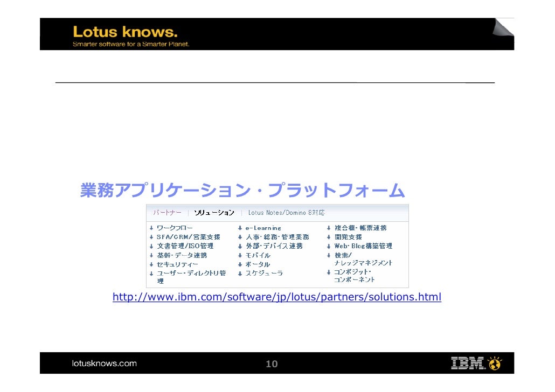555x392 pixels.
Task: Click the arrow icon beside e-Learning
Action: click(x=240, y=228)
